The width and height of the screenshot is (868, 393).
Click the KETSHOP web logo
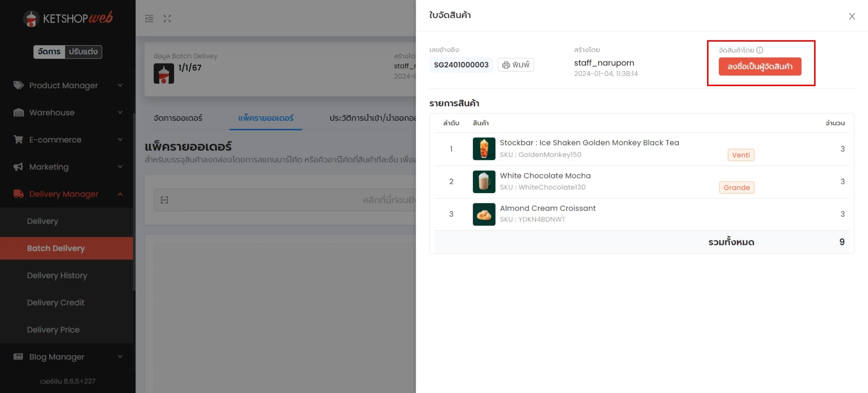[x=68, y=18]
